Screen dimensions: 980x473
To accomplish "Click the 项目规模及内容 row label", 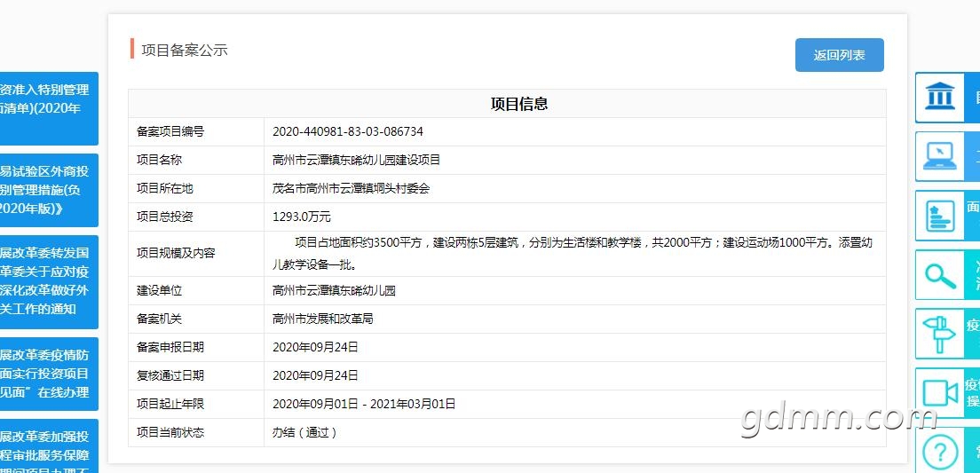I will coord(176,254).
